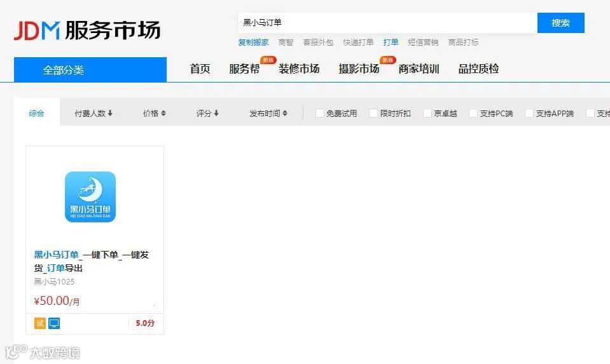Open the 商品打标 suggested keyword link
The height and width of the screenshot is (364, 610).
[x=463, y=43]
